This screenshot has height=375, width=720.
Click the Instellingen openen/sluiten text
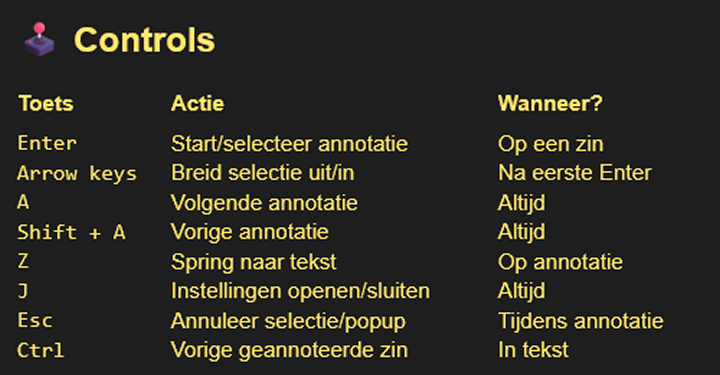tap(300, 291)
